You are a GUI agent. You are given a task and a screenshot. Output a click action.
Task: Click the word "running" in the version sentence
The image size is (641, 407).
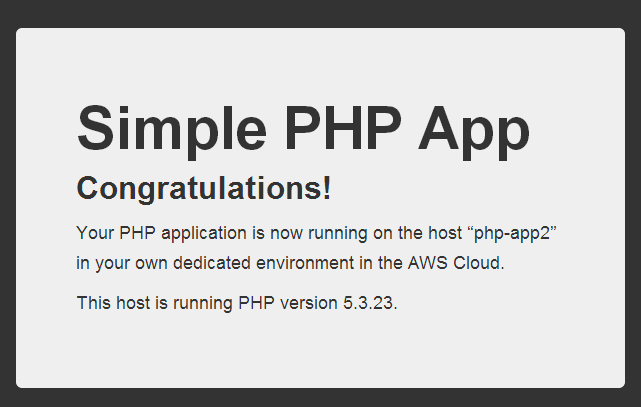[203, 304]
